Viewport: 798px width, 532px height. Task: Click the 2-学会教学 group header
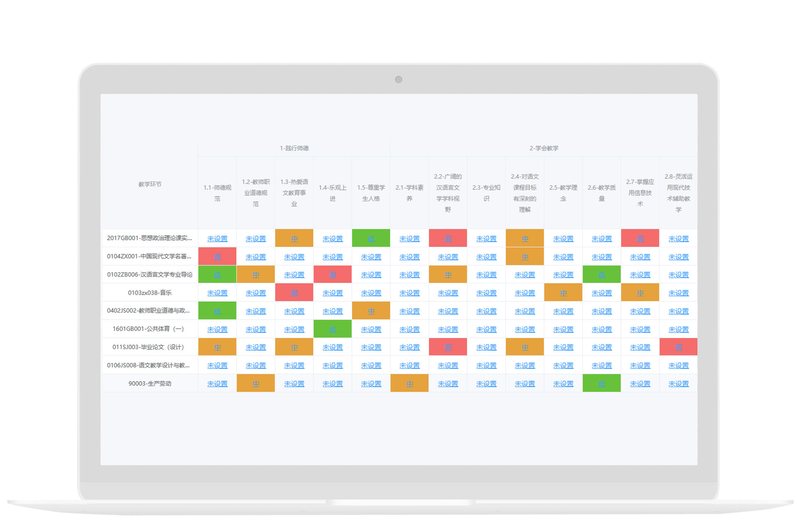[544, 148]
